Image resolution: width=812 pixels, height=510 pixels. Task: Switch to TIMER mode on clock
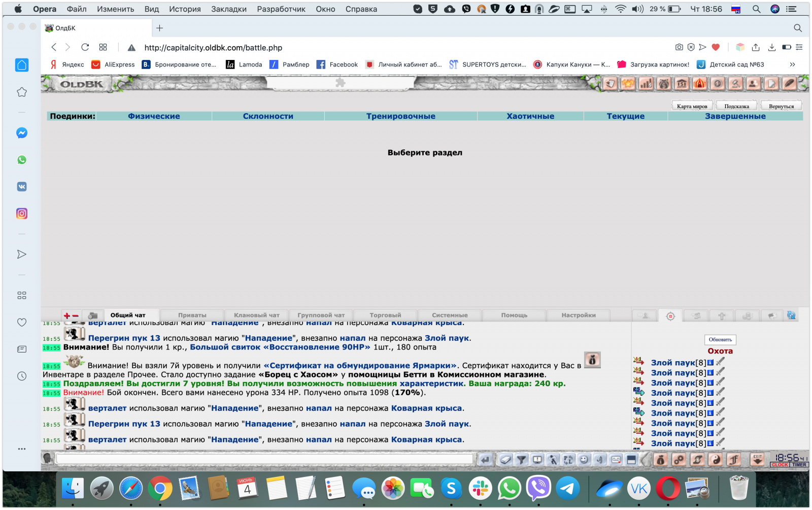(x=799, y=465)
